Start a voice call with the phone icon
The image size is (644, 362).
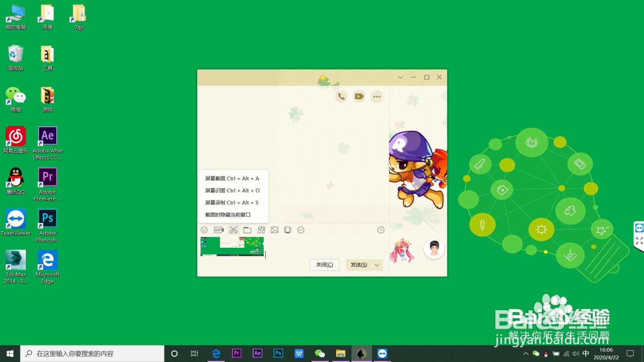341,97
